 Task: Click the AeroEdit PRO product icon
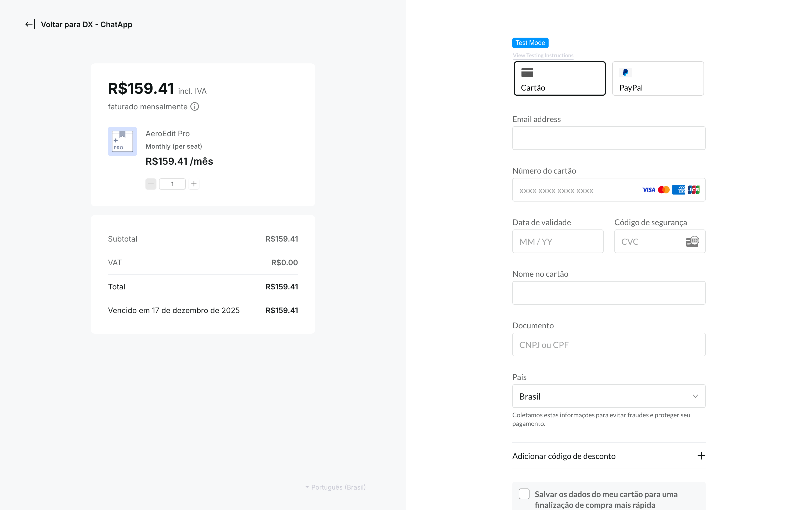pos(122,141)
